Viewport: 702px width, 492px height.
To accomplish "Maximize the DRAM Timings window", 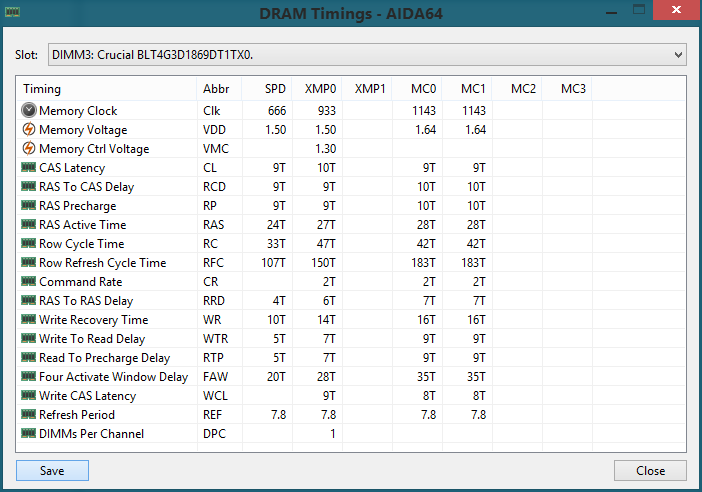I will [639, 10].
